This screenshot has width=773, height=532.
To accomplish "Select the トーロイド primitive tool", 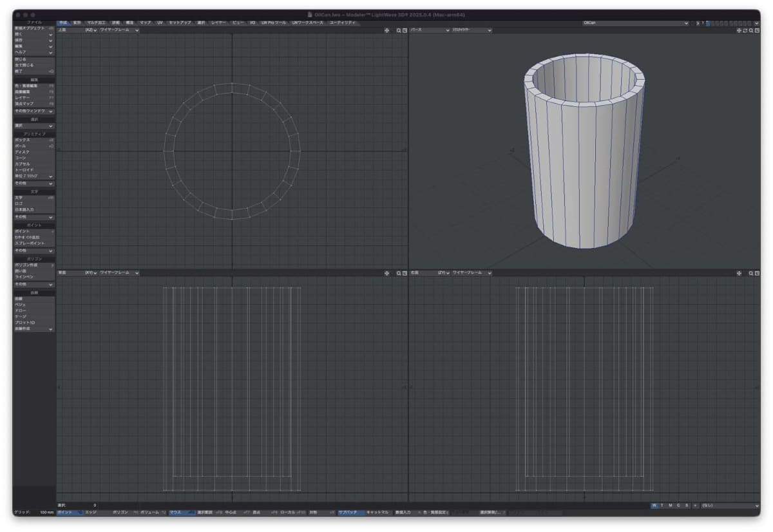I will pyautogui.click(x=34, y=170).
